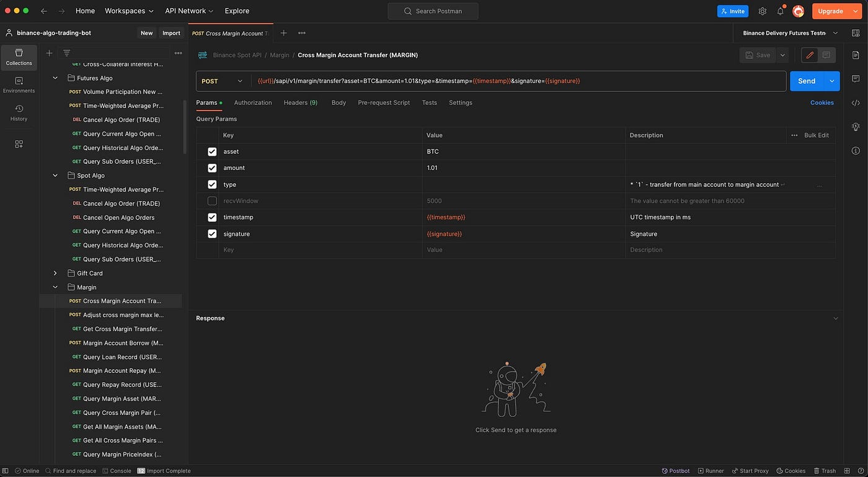Click the New button
Viewport: 868px width, 477px height.
(146, 33)
